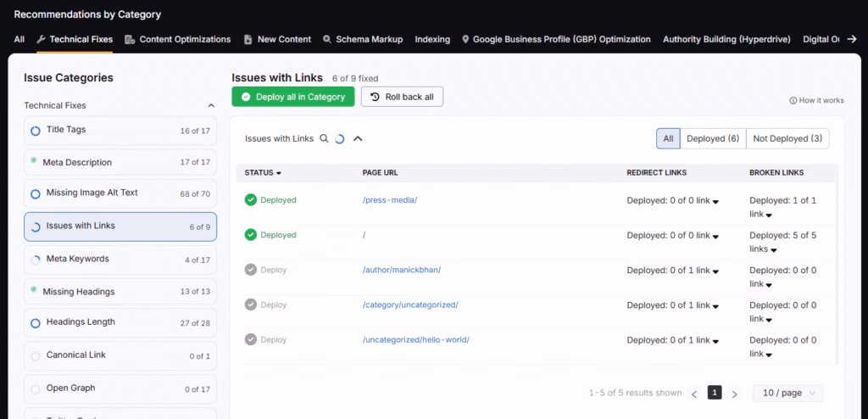
Task: Filter the table to Not Deployed (3)
Action: (x=787, y=138)
